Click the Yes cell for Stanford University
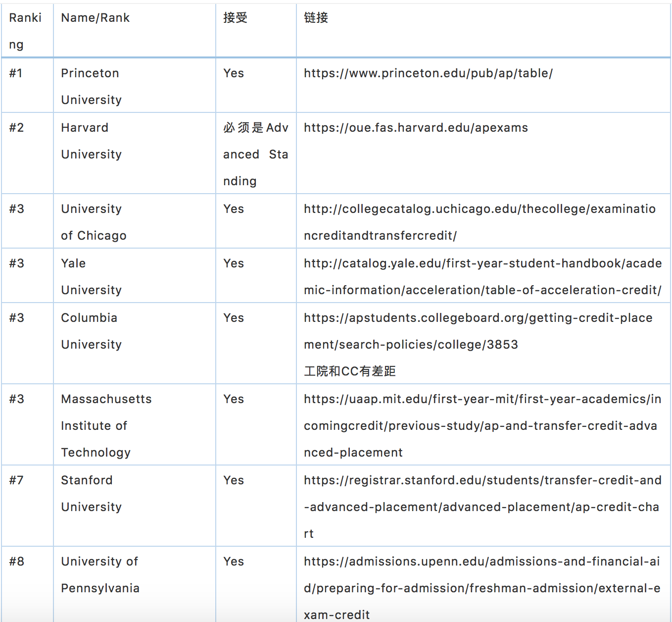 (234, 480)
